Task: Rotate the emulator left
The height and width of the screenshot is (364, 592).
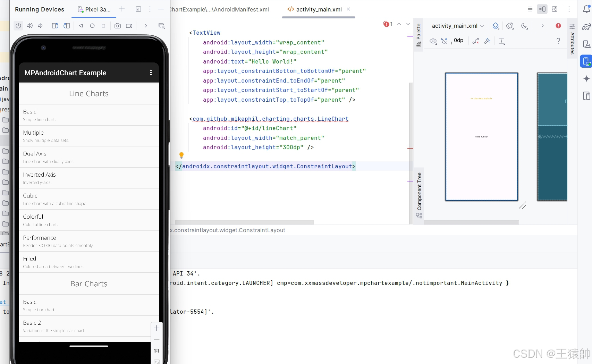Action: (x=55, y=26)
